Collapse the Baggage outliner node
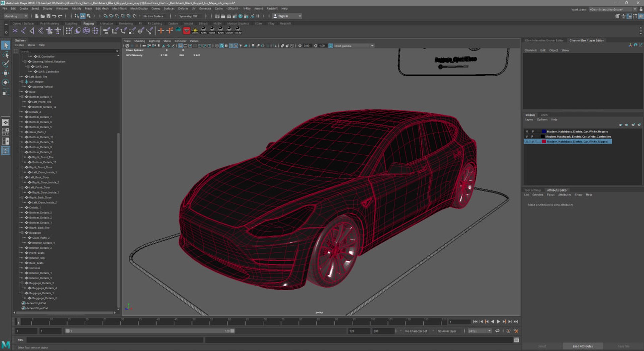Viewport: 644px width, 351px height. (22, 233)
